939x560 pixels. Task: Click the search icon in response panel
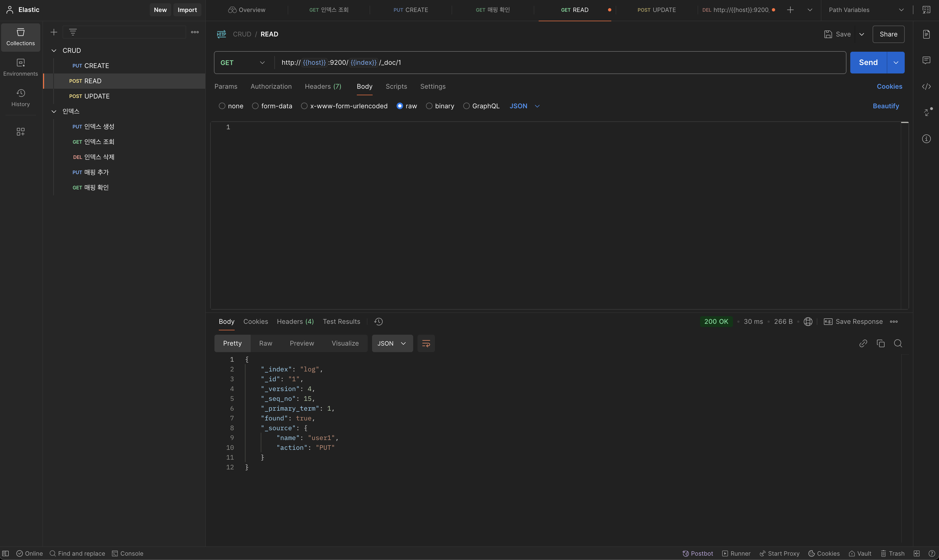tap(898, 343)
